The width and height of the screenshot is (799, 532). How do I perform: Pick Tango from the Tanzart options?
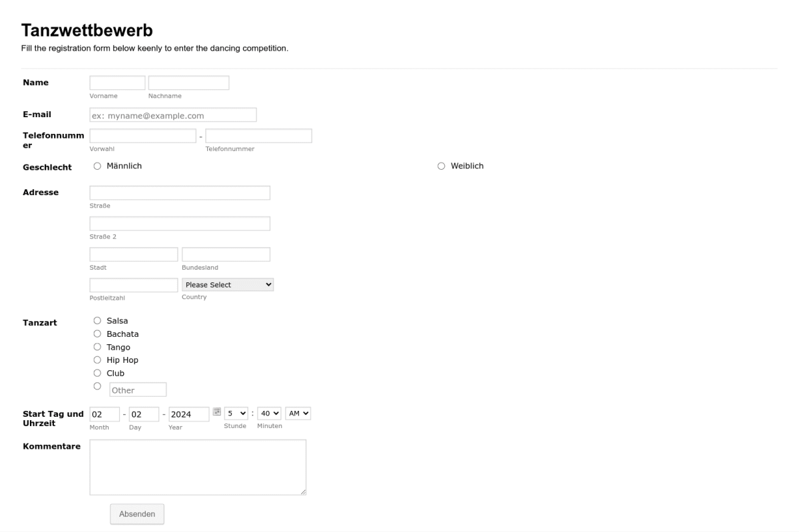point(97,347)
